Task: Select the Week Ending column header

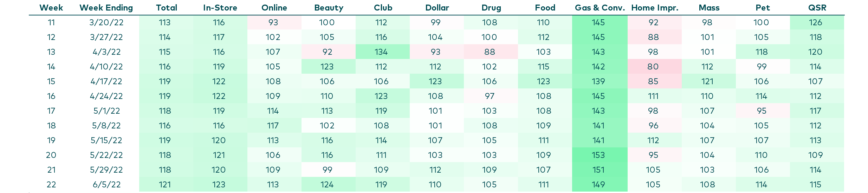Action: (106, 8)
